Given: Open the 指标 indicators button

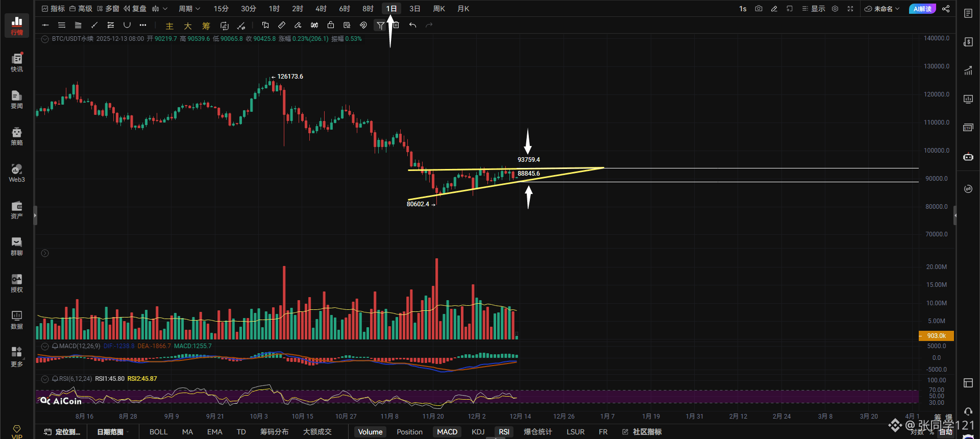Looking at the screenshot, I should (53, 9).
